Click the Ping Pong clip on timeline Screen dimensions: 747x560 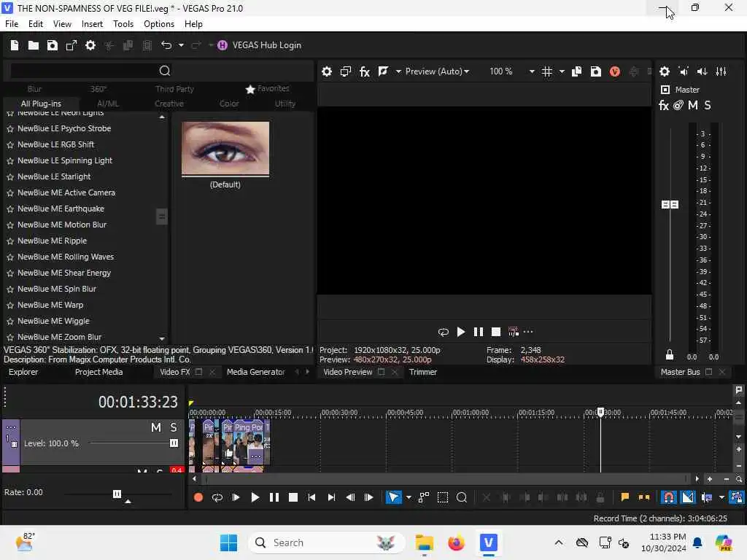click(248, 443)
